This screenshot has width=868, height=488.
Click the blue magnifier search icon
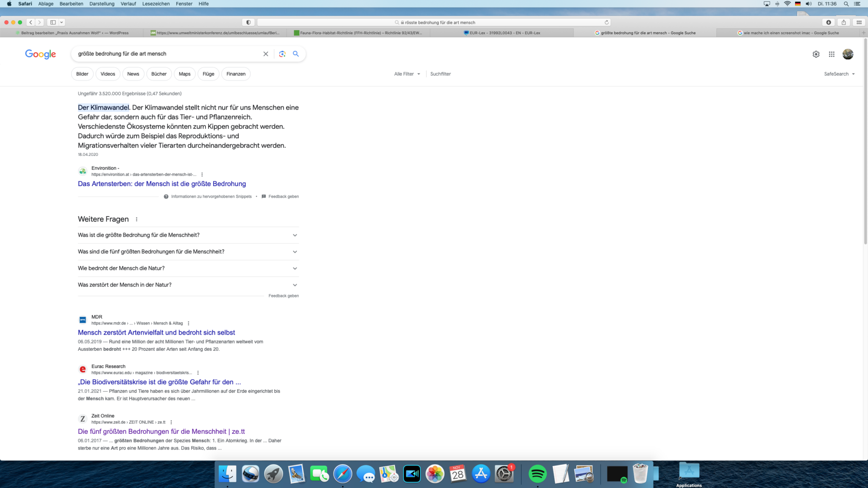[296, 54]
